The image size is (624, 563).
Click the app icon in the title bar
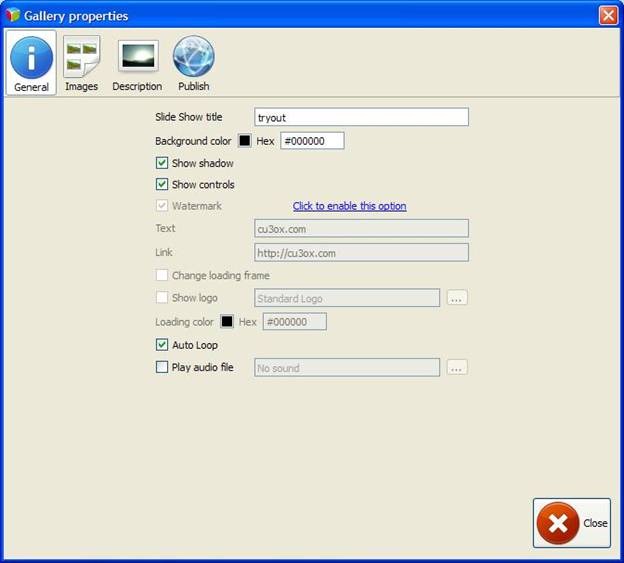pos(12,15)
